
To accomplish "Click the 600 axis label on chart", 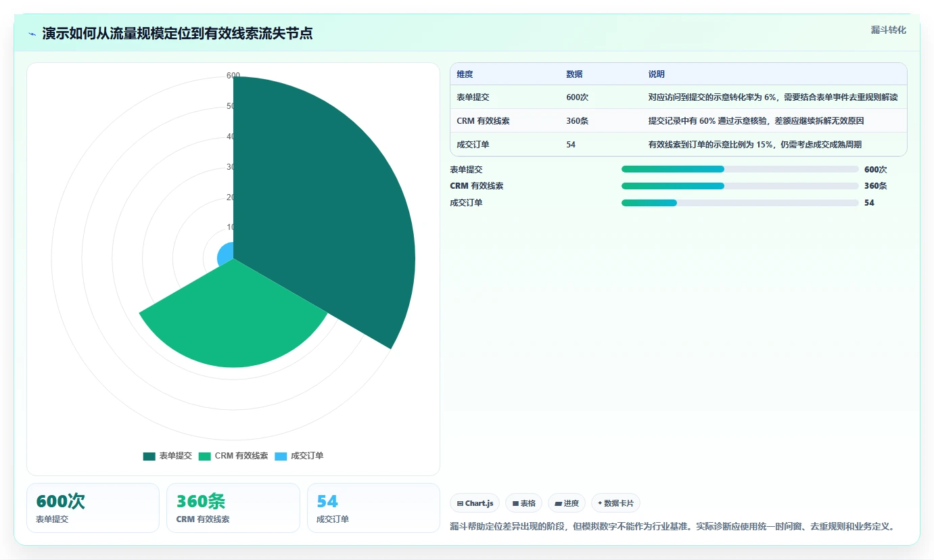I will coord(233,76).
